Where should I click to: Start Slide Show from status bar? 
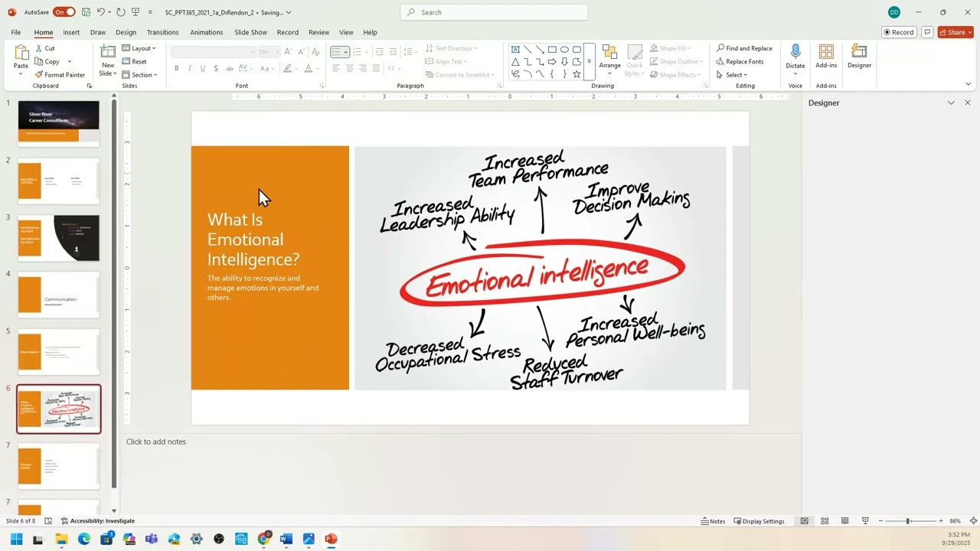coord(865,521)
